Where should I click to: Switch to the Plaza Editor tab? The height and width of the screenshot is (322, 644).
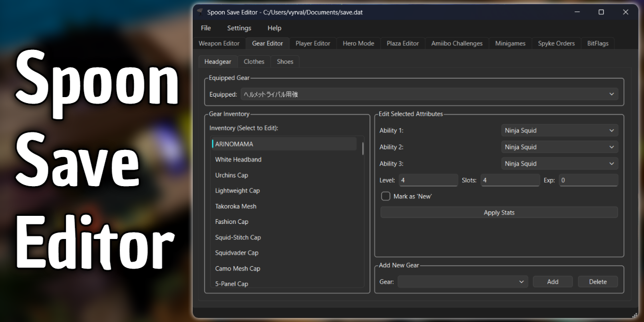[403, 43]
